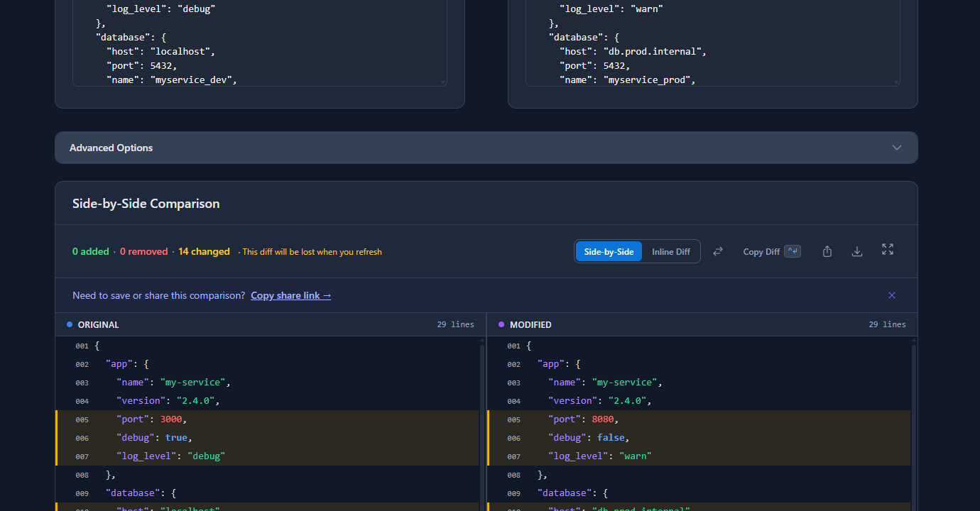Screen dimensions: 980x511
Task: Click the ORIGINAL pane header
Action: click(98, 324)
